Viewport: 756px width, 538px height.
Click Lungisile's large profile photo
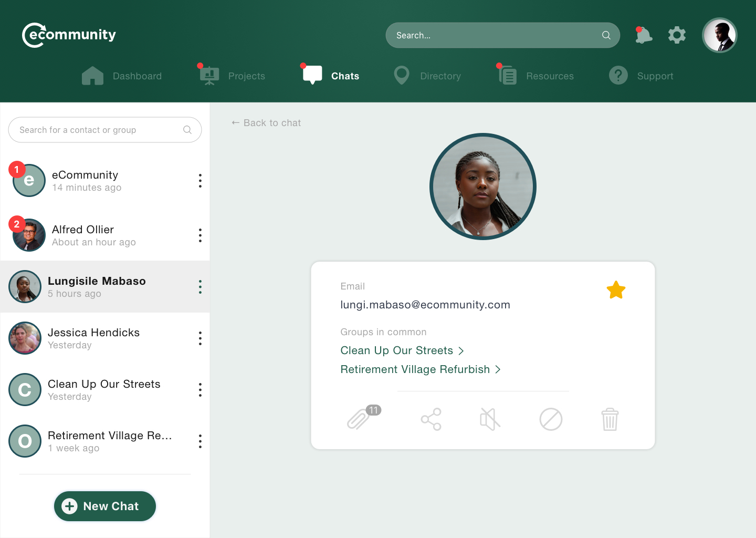pyautogui.click(x=483, y=187)
